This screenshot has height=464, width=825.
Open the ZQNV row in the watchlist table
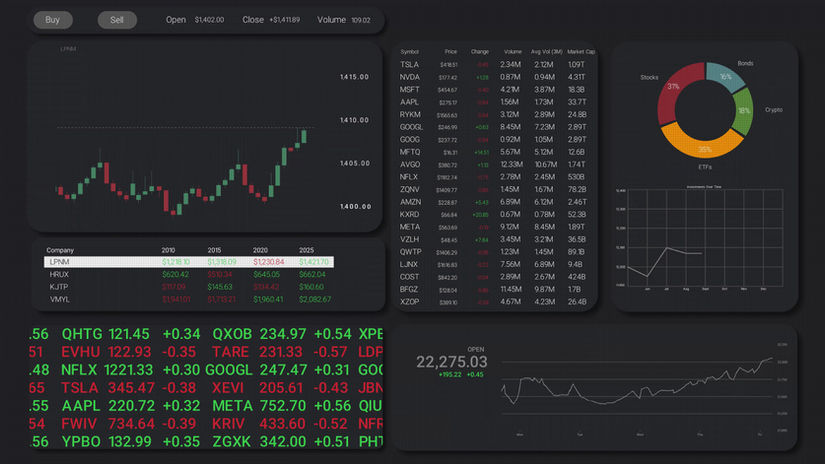[x=495, y=189]
